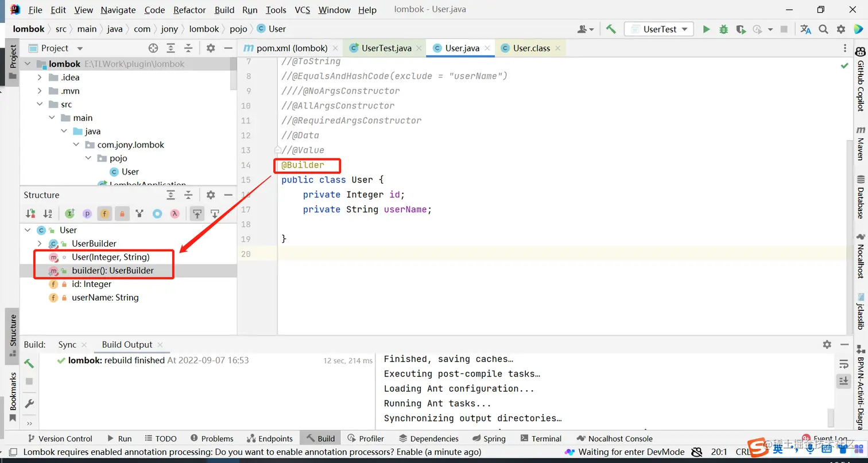This screenshot has height=463, width=868.
Task: Open IDE settings gear in top toolbar
Action: pyautogui.click(x=841, y=29)
